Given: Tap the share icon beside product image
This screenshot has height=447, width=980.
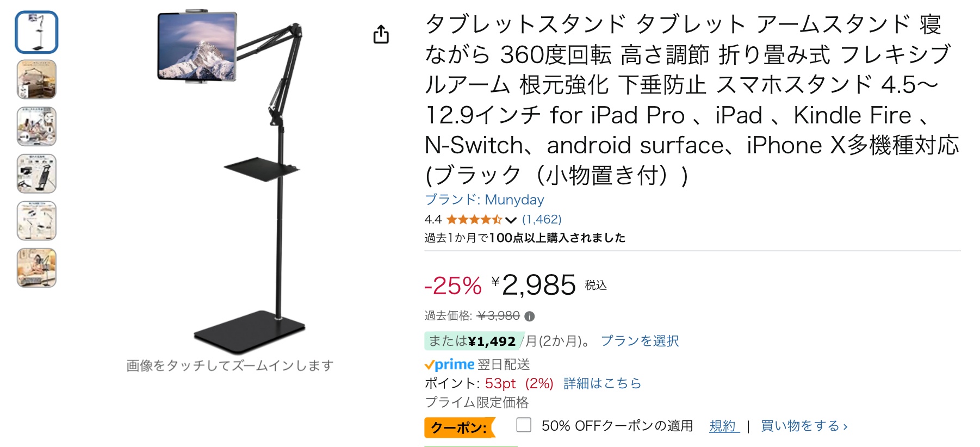Looking at the screenshot, I should click(x=381, y=35).
